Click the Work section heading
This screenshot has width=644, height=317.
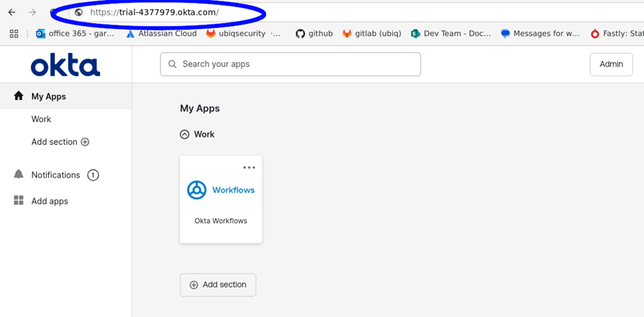204,134
